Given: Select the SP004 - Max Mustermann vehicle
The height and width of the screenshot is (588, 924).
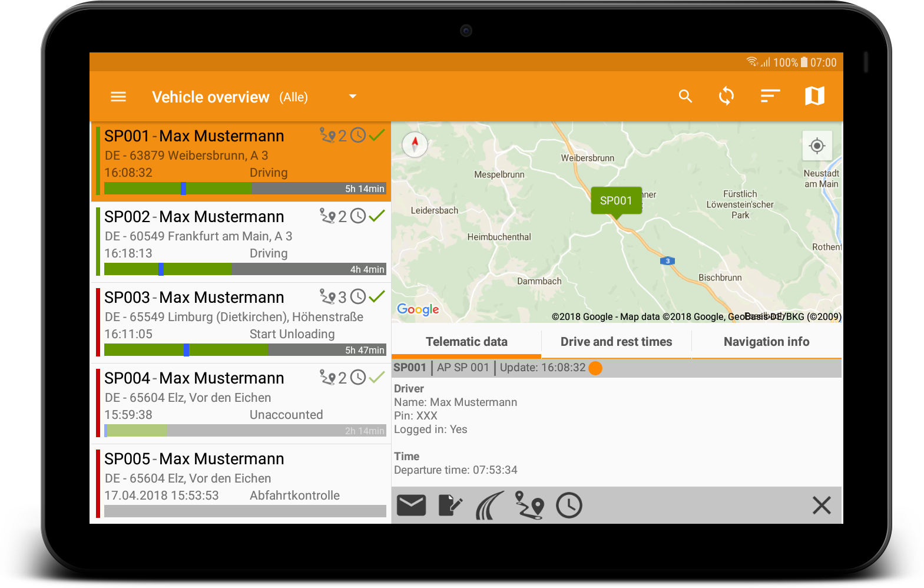Looking at the screenshot, I should tap(241, 404).
